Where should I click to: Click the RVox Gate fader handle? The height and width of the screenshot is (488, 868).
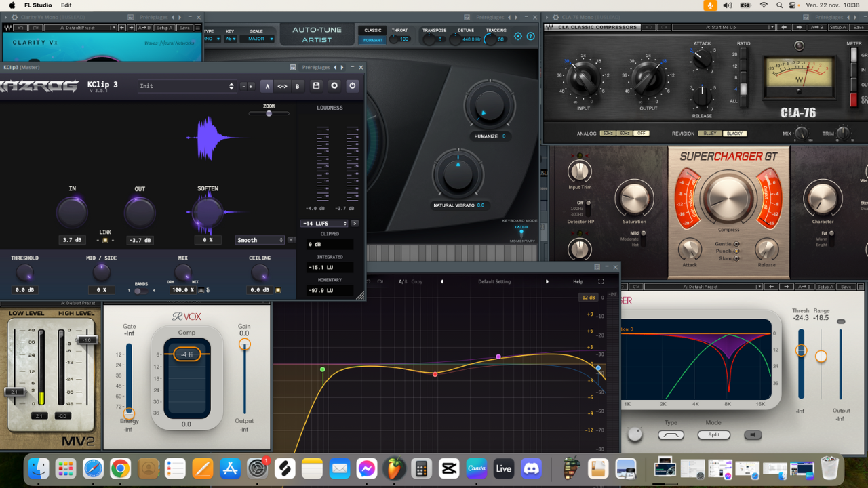click(x=128, y=413)
